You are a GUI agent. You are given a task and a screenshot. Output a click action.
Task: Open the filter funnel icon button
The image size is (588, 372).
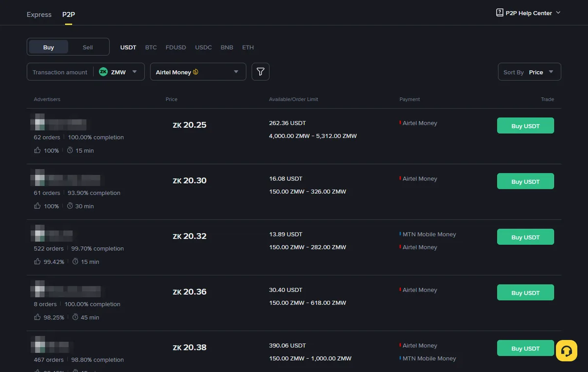[x=261, y=72]
